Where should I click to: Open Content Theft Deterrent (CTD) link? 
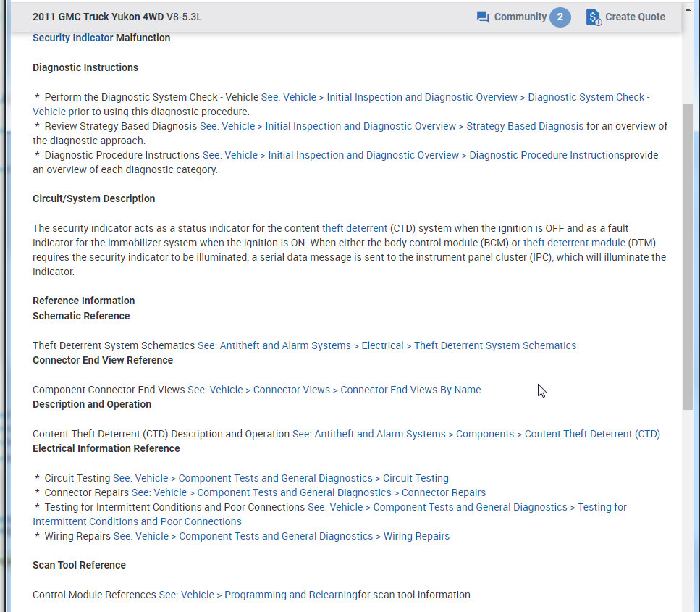tap(592, 435)
